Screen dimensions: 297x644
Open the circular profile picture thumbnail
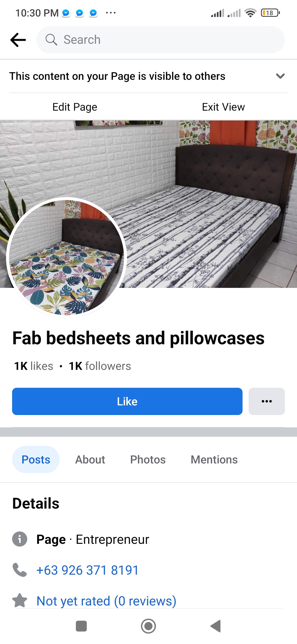click(x=66, y=258)
